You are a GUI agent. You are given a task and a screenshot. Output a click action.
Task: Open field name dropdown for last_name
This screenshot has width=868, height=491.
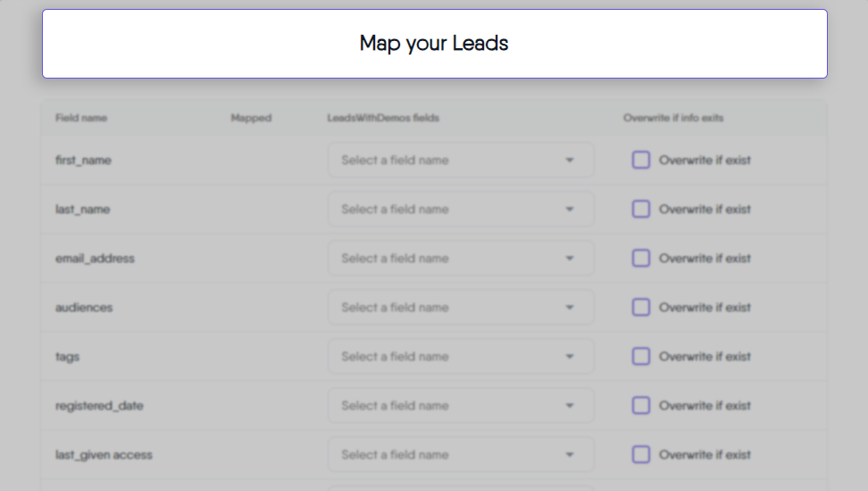[x=460, y=210]
